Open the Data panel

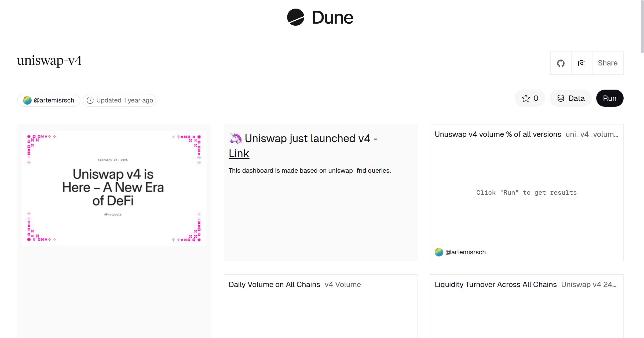[570, 98]
